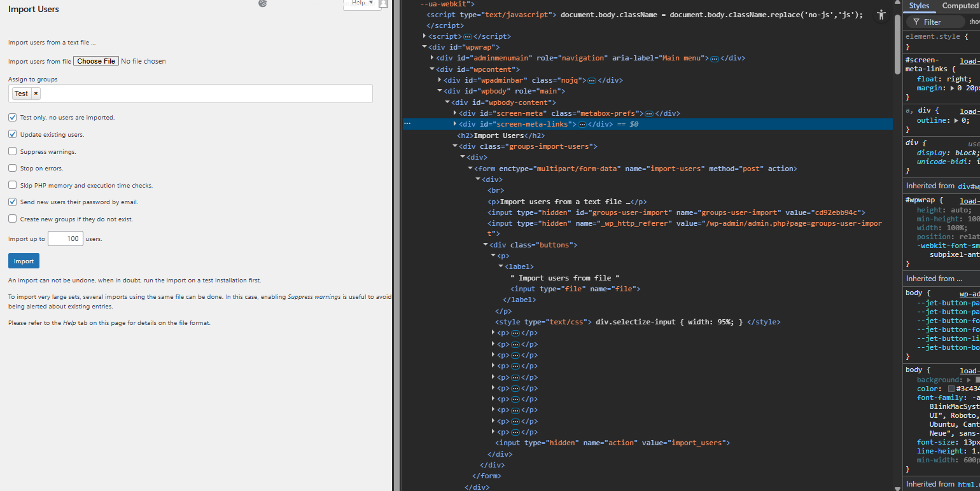Remove the Test group tag

click(x=36, y=93)
